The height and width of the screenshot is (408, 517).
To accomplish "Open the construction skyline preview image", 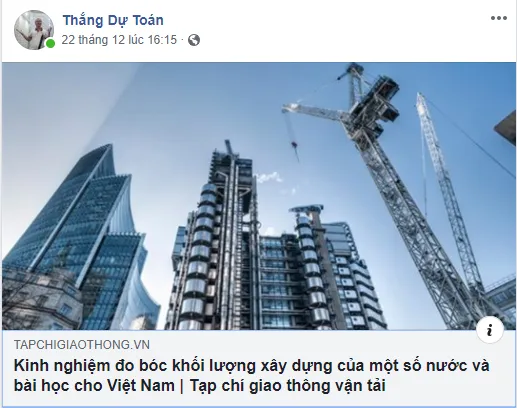I will [259, 196].
